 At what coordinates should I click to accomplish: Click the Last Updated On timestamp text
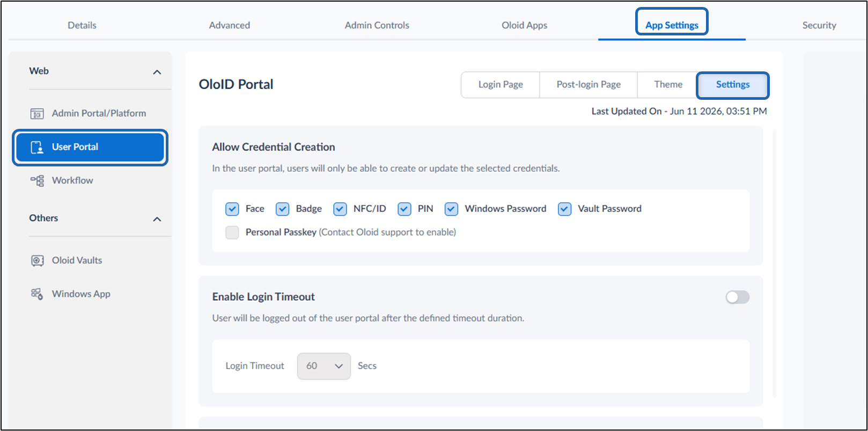[679, 112]
